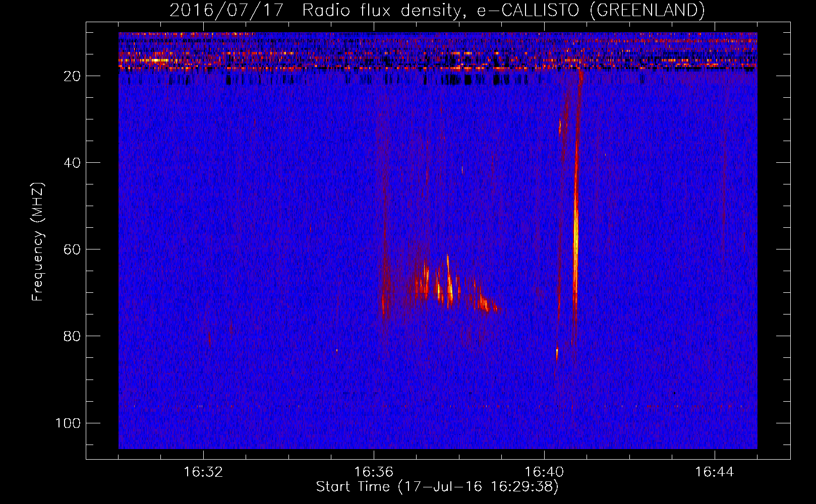Click the 16:36 time tick label

coord(374,472)
